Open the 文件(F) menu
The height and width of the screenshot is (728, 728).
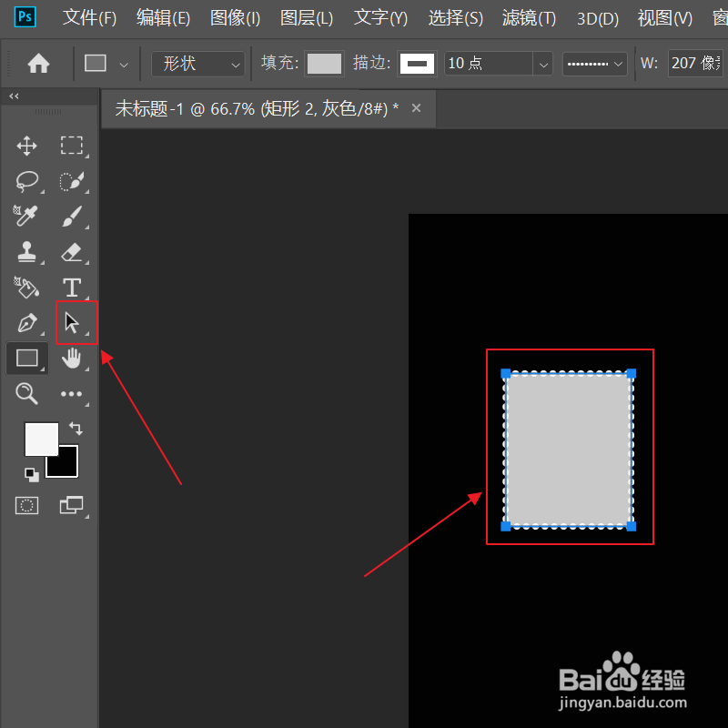[89, 18]
